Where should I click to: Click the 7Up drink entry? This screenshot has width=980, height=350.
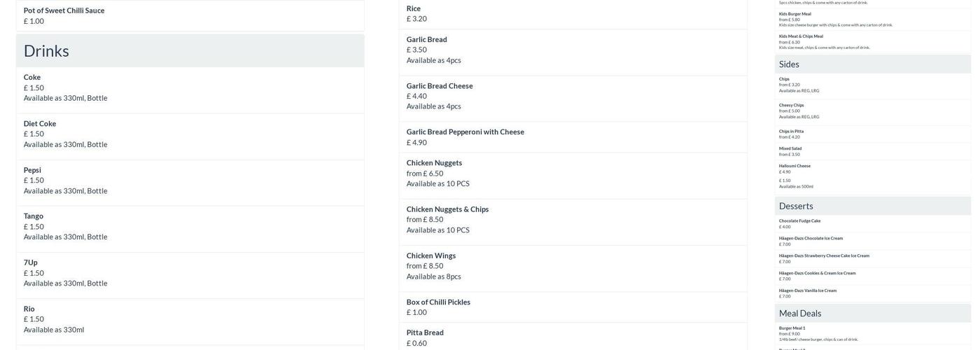[x=31, y=262]
